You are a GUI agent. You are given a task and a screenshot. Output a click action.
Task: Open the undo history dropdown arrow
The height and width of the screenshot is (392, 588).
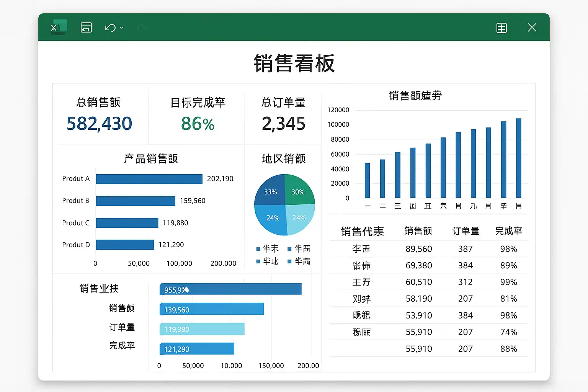121,28
